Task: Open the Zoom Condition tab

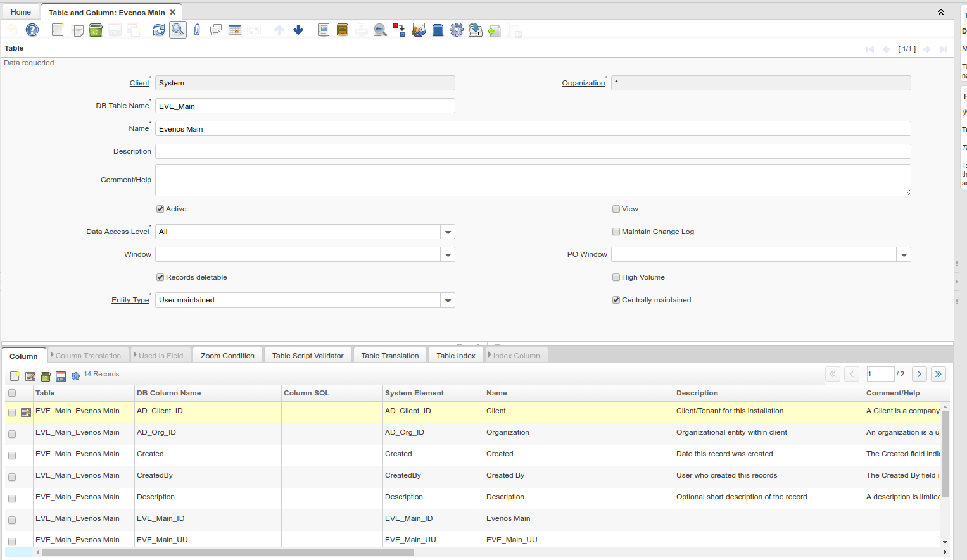Action: coord(227,356)
